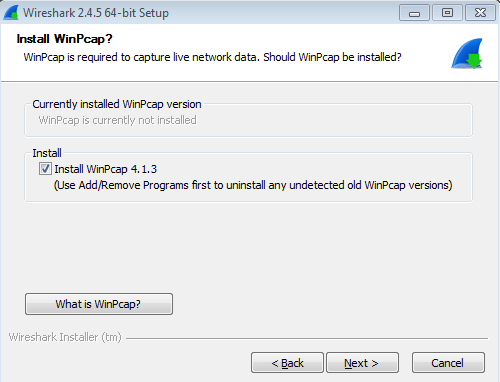
Task: Click the 'Currently installed WinPcap version' group label
Action: point(117,104)
